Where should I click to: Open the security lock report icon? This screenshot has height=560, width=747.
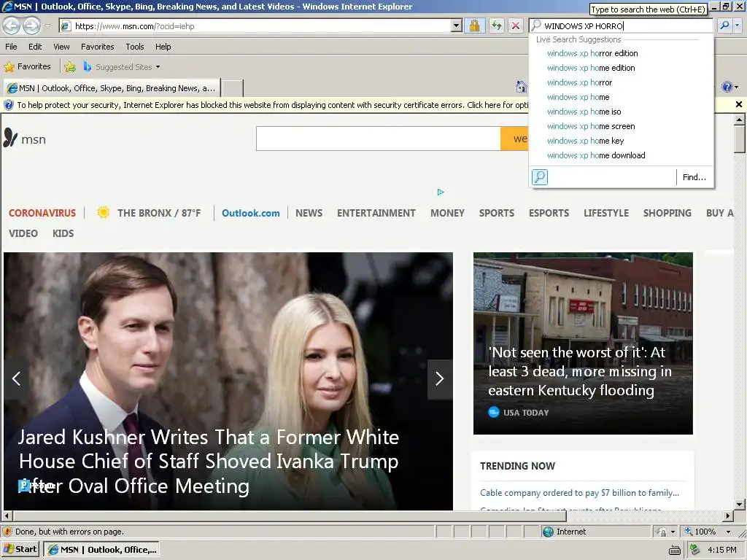(x=474, y=26)
